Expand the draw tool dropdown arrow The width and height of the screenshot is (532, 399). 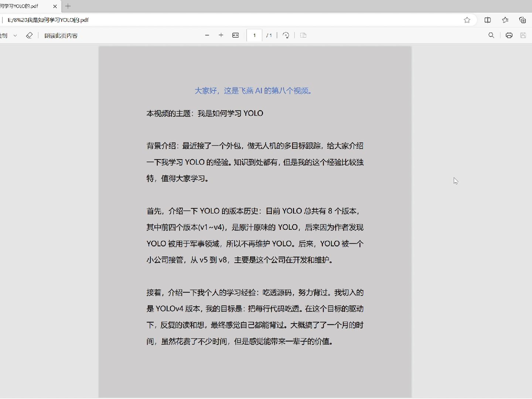pyautogui.click(x=15, y=35)
